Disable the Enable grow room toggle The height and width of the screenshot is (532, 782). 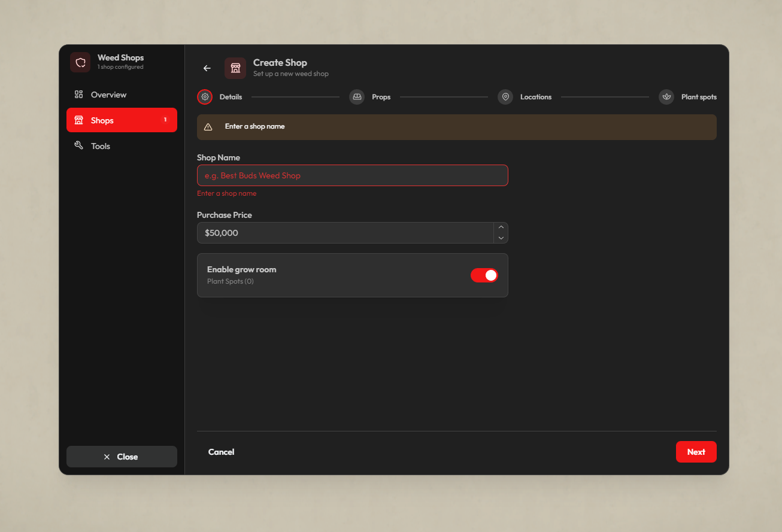click(484, 275)
